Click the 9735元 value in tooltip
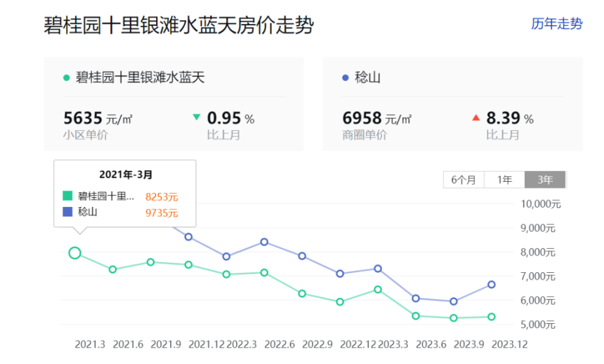The height and width of the screenshot is (364, 604). [162, 212]
